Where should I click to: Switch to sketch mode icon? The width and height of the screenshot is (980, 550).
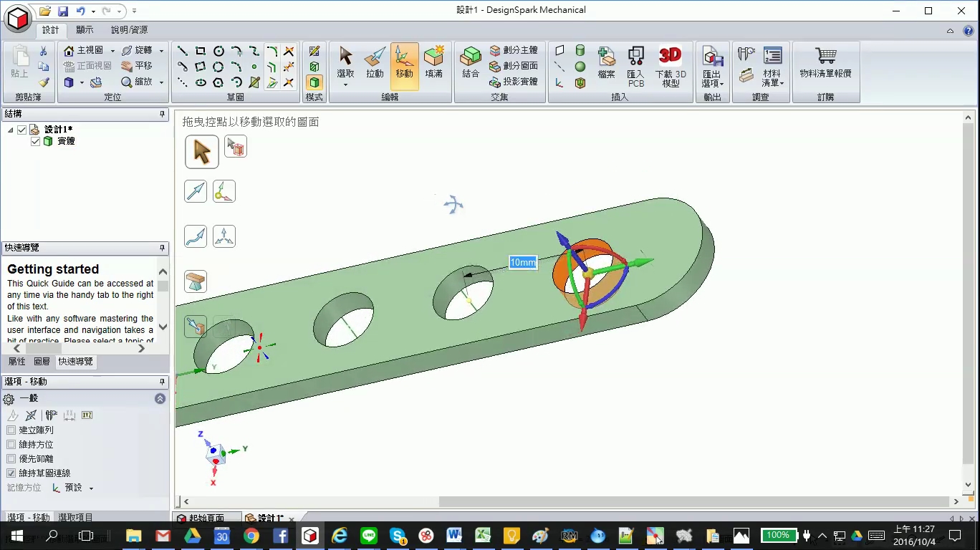pyautogui.click(x=314, y=51)
